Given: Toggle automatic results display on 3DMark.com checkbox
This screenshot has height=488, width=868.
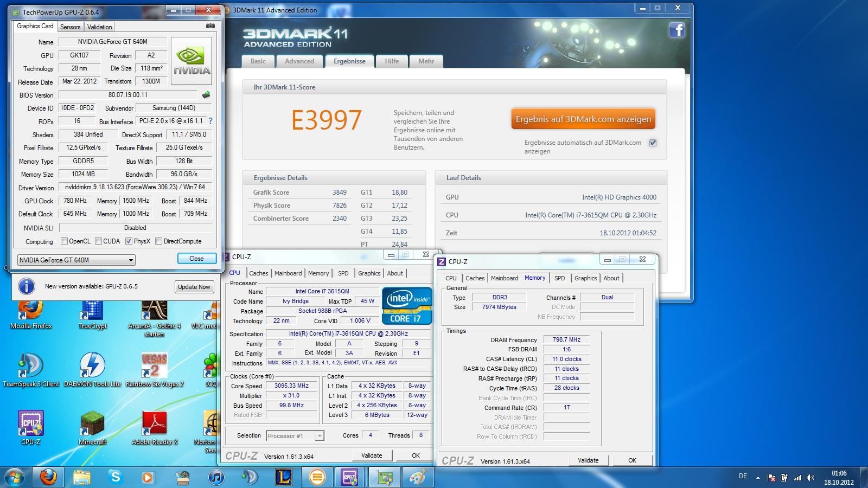Looking at the screenshot, I should pyautogui.click(x=653, y=143).
